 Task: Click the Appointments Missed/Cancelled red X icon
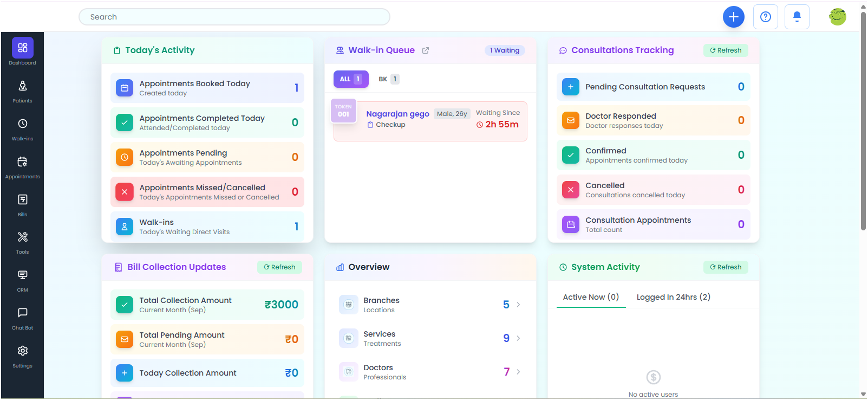[125, 192]
